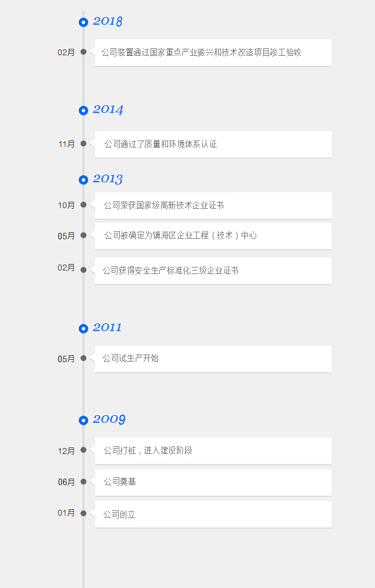Click the 公司奠基 event card

point(213,482)
